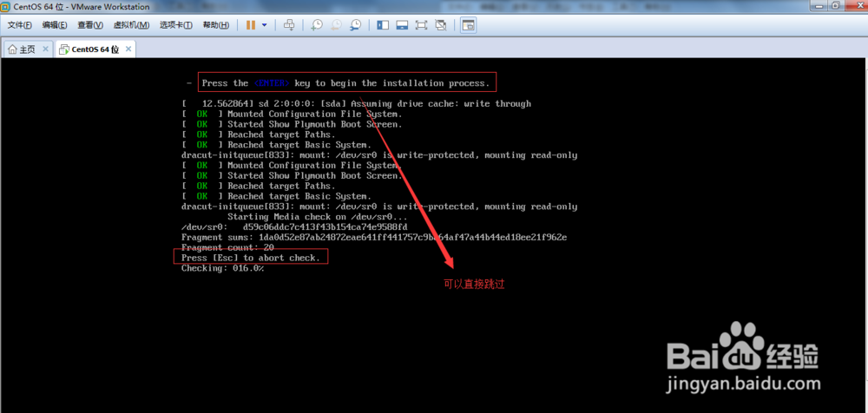Click the 'Assuming drive cache: write through' line
Image resolution: width=868 pixels, height=413 pixels.
click(x=356, y=103)
